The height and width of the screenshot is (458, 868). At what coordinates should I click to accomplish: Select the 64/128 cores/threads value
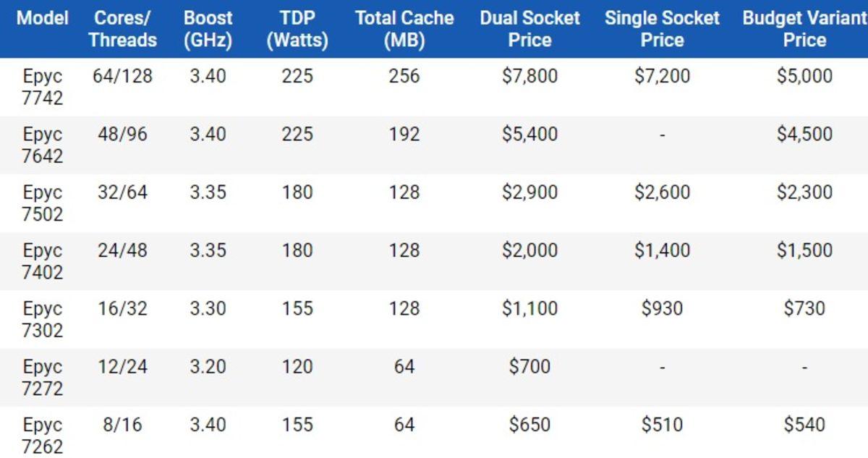[x=122, y=76]
